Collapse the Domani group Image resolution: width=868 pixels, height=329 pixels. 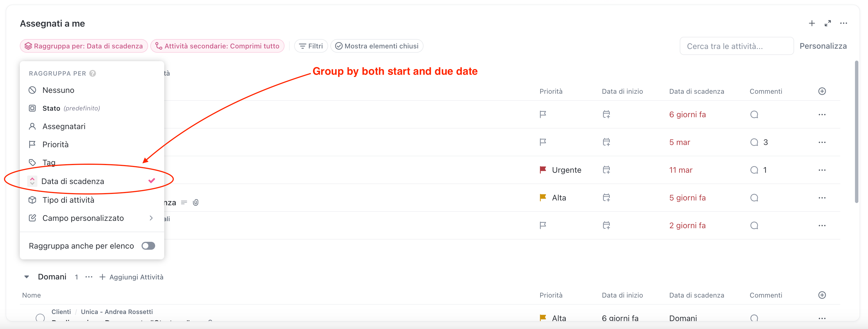point(27,277)
